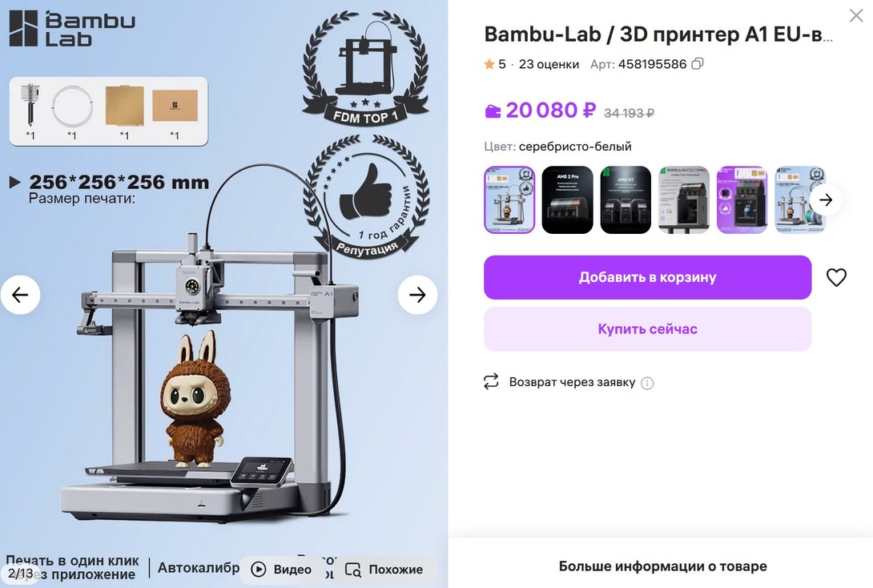Select the first silver-white A1 color thumbnail
The height and width of the screenshot is (588, 873).
pos(509,199)
